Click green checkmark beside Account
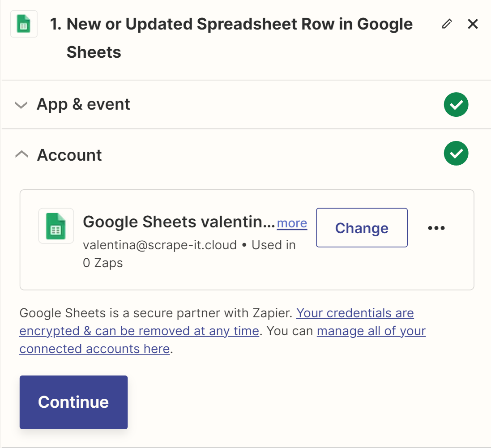Screen dimensions: 491x448 [x=456, y=154]
